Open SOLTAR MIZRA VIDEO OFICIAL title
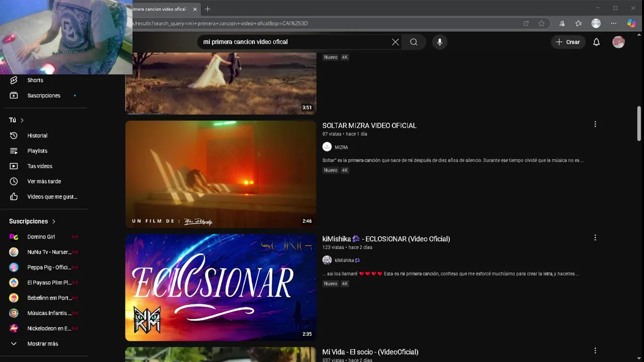 point(369,126)
